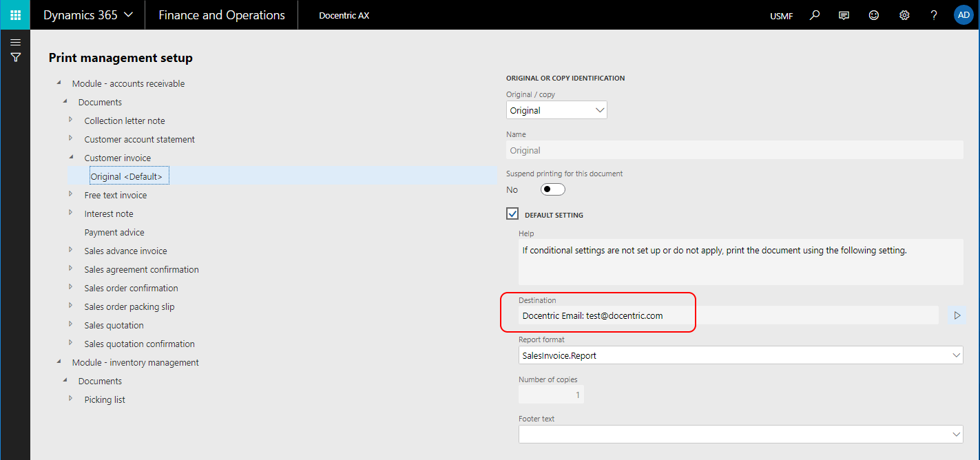980x460 pixels.
Task: Expand the Sales quotation node
Action: point(70,324)
